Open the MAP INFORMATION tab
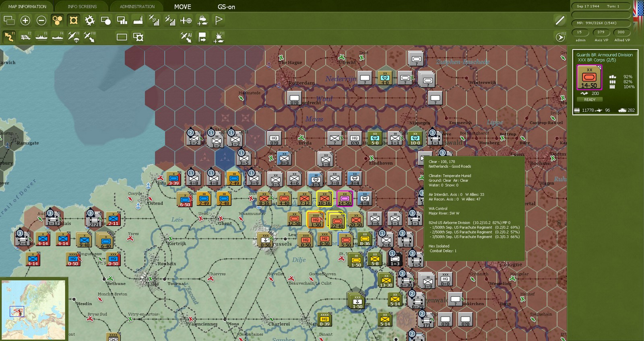 coord(27,6)
